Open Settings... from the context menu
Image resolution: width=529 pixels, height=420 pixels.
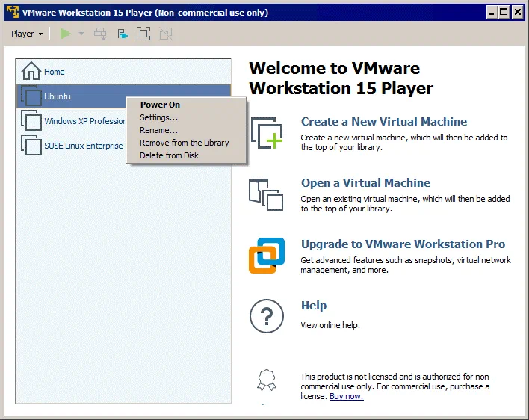158,117
